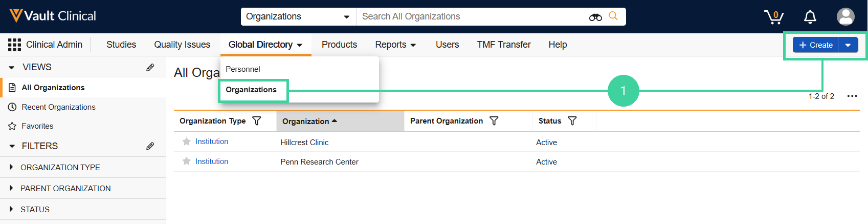Filter the Status column
The image size is (868, 224).
tap(572, 121)
